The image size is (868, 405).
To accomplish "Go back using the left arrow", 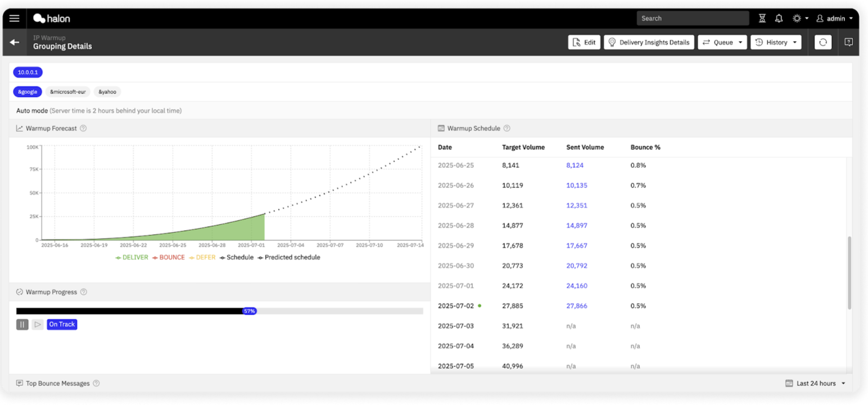I will coord(15,42).
